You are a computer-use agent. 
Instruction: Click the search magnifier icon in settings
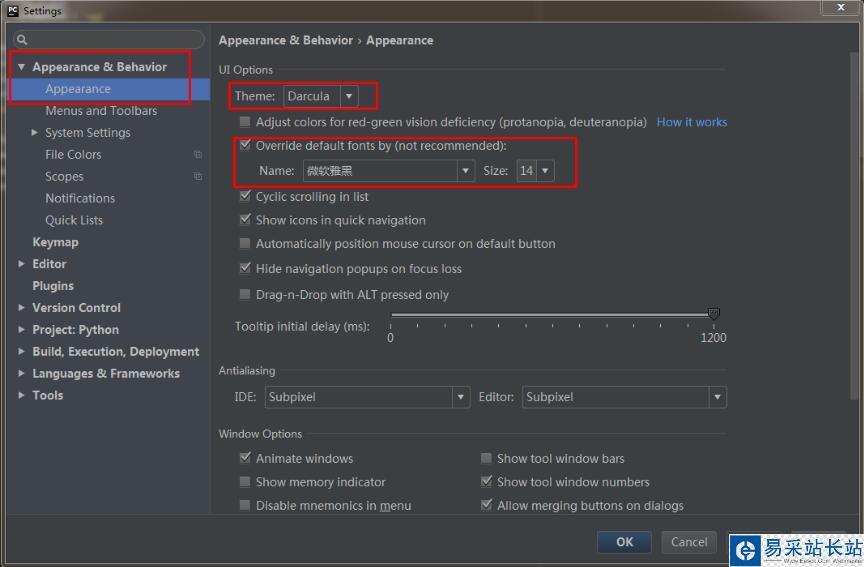[x=22, y=40]
